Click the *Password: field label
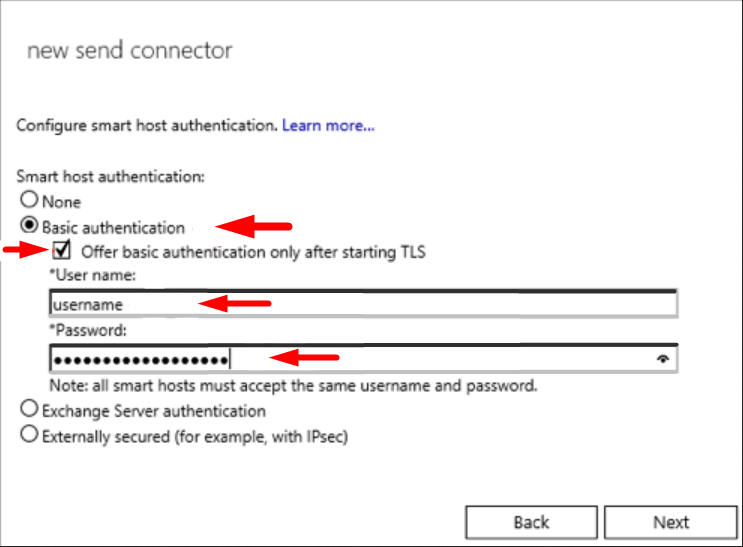 [x=88, y=330]
